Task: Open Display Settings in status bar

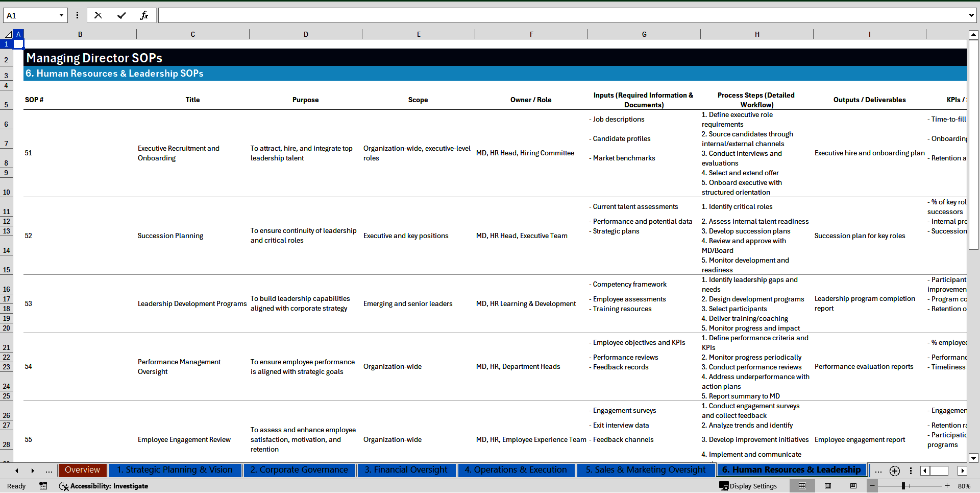Action: point(748,486)
